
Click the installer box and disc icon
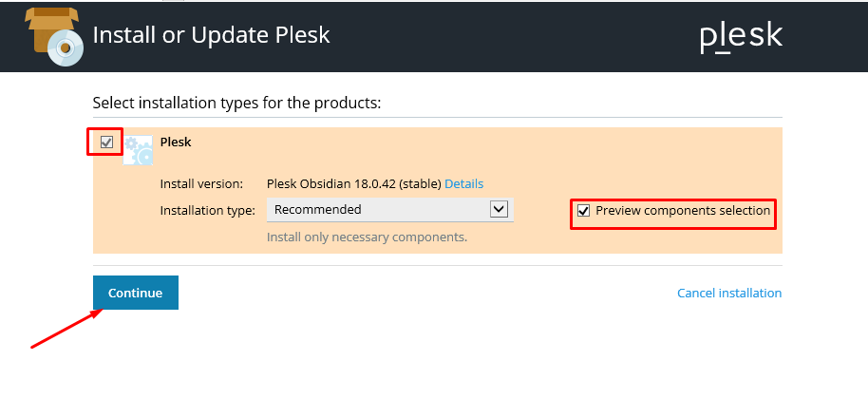[54, 36]
